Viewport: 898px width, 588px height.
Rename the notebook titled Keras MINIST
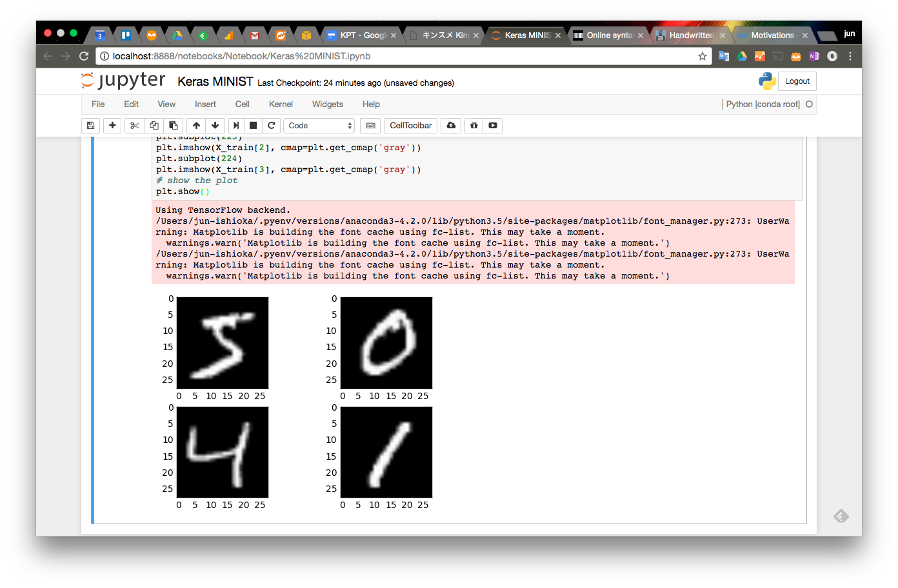click(215, 82)
